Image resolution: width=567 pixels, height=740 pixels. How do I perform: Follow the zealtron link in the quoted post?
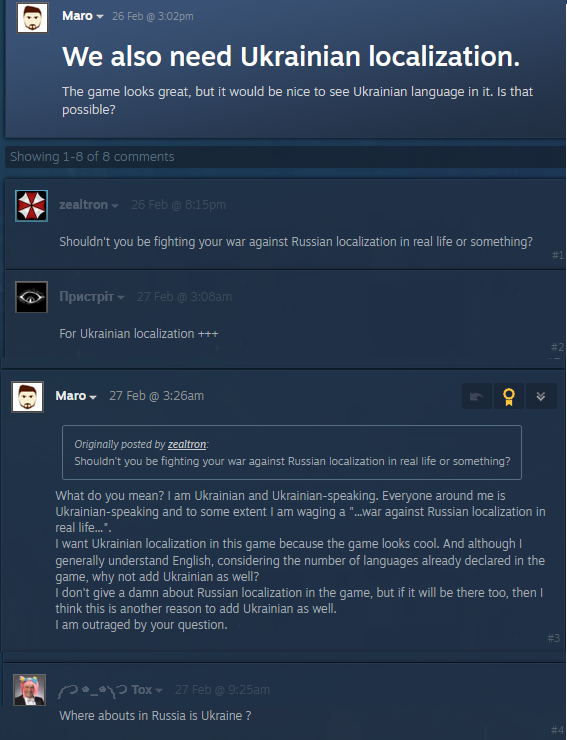tap(187, 444)
